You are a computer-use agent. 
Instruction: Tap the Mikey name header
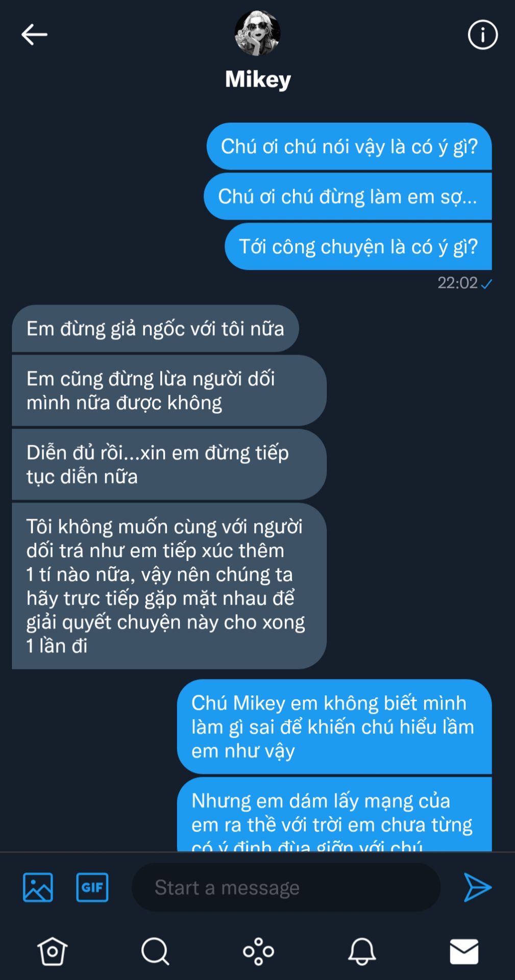click(258, 79)
